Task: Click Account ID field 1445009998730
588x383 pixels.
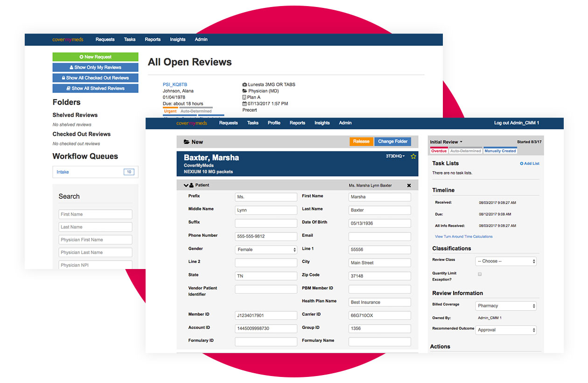Action: (266, 328)
